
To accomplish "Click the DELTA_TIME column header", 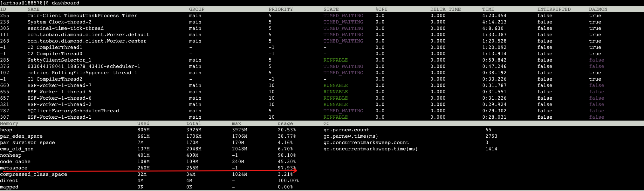I will tap(446, 9).
